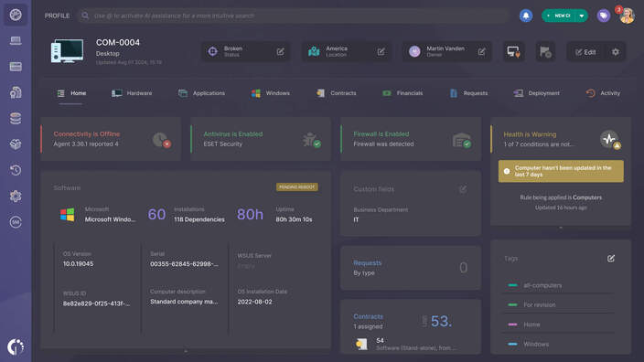Viewport: 644px width, 362px height.
Task: Switch to the Home tab
Action: (71, 93)
